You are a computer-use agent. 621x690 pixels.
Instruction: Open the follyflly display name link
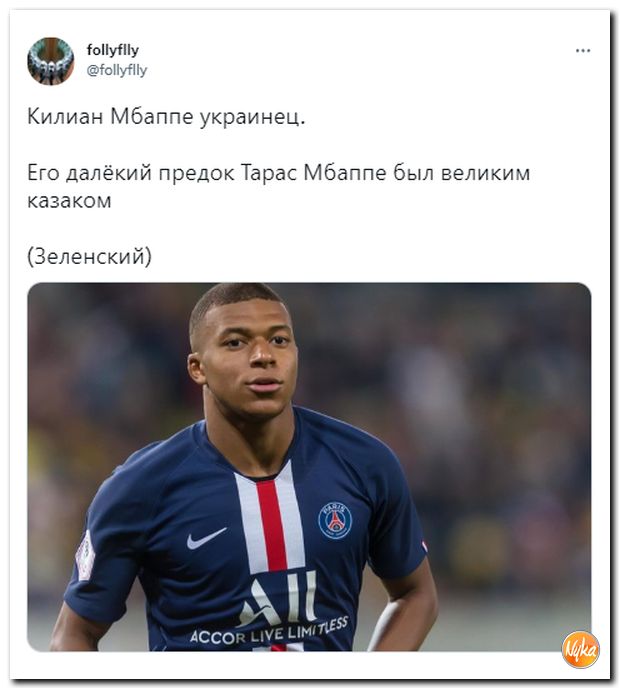point(113,50)
